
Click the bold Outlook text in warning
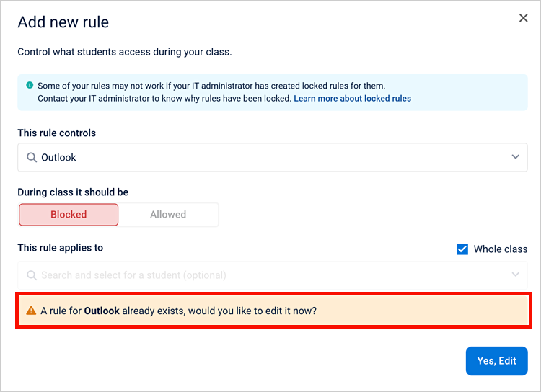point(102,311)
